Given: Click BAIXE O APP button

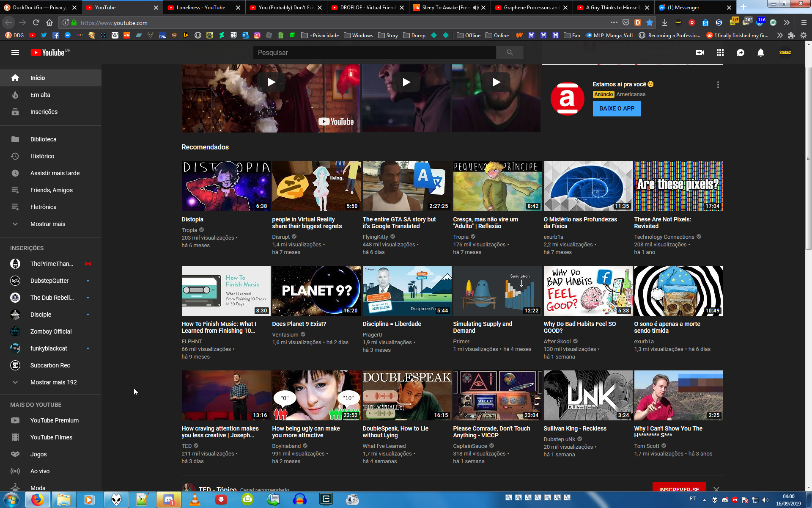Looking at the screenshot, I should click(x=617, y=108).
